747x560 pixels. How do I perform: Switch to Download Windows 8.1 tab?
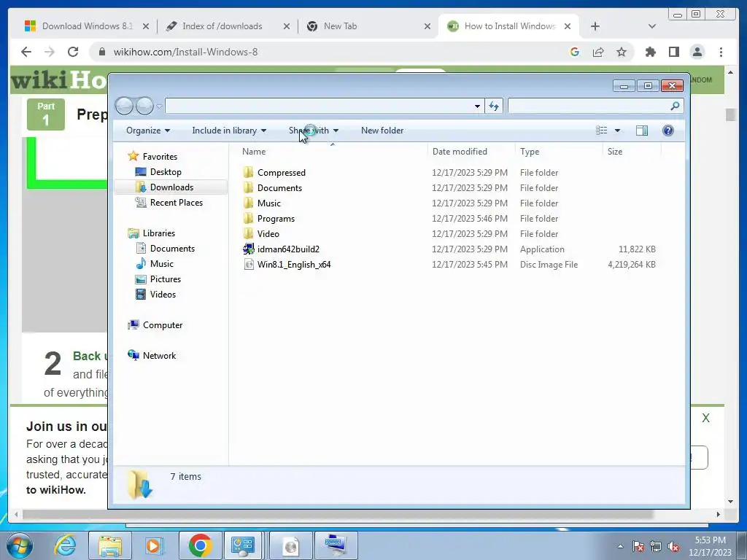(x=87, y=26)
